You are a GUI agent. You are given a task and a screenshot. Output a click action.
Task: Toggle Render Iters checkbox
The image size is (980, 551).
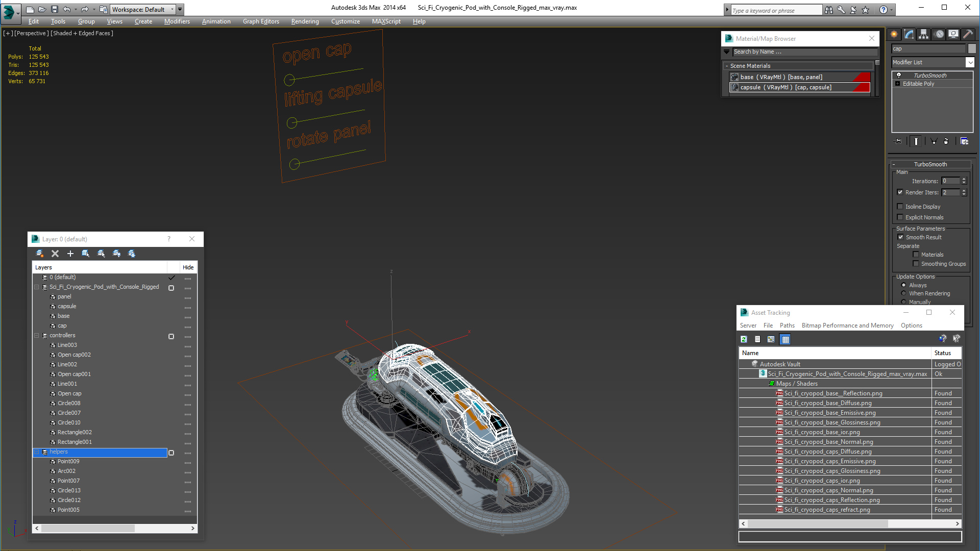click(x=900, y=192)
